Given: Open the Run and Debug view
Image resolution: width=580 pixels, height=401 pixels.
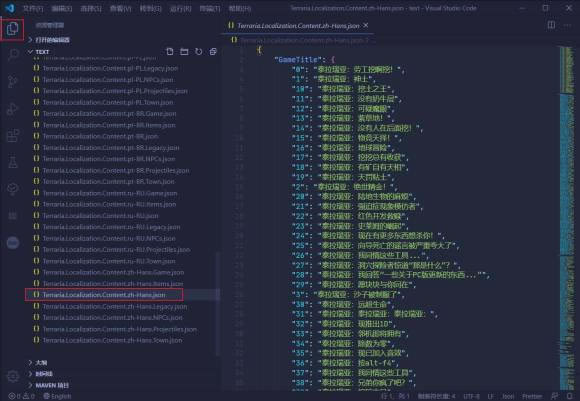Looking at the screenshot, I should pyautogui.click(x=13, y=108).
